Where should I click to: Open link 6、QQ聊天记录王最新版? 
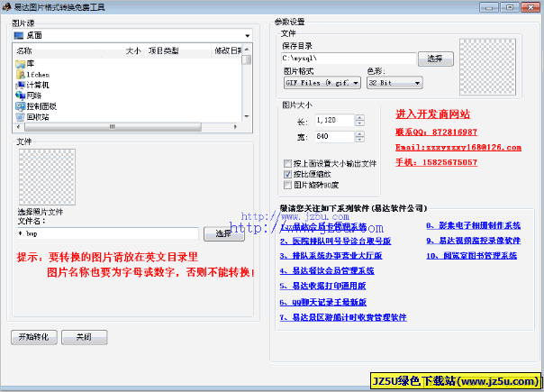(323, 303)
